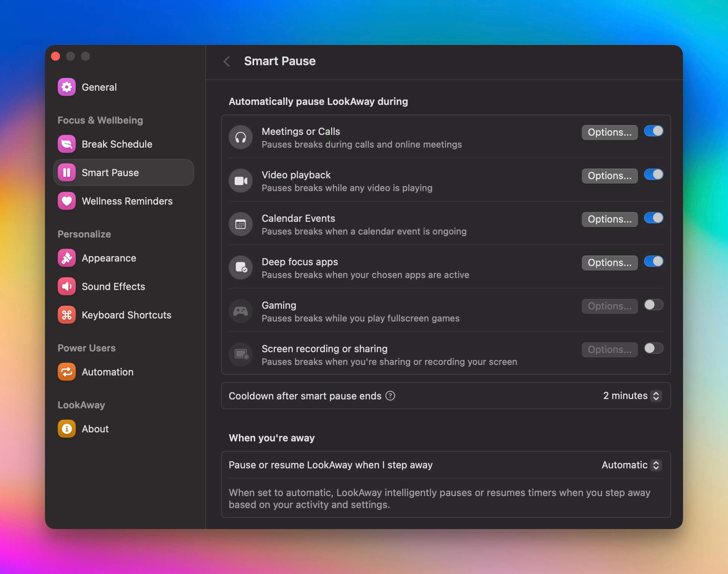Screen dimensions: 728x574
Task: Click the Smart Pause pause icon
Action: coord(66,172)
